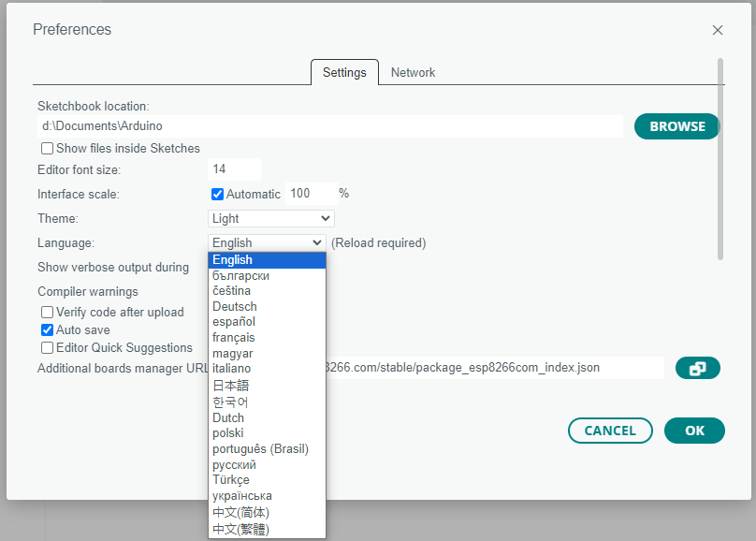
Task: Confirm preferences with the OK button
Action: (694, 431)
